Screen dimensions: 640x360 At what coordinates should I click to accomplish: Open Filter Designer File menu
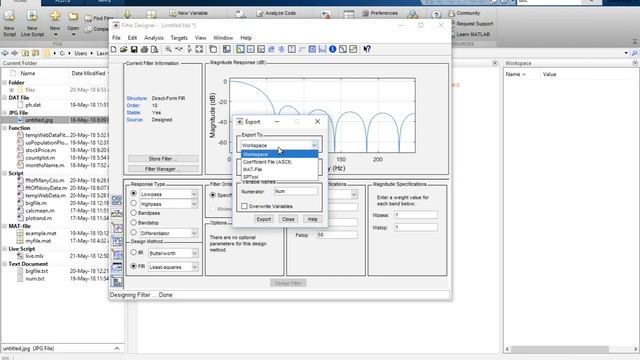(116, 38)
